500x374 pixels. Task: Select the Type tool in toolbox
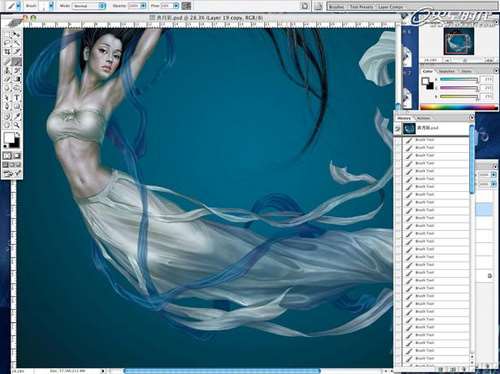(x=17, y=98)
